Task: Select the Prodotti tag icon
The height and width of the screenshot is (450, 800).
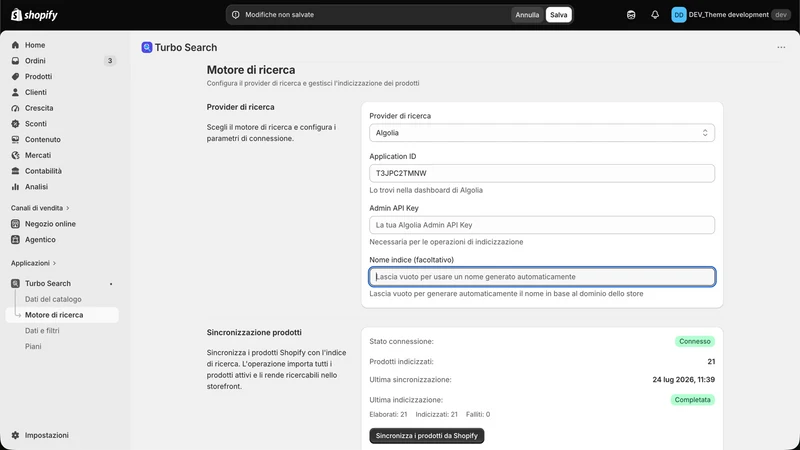Action: (x=15, y=77)
